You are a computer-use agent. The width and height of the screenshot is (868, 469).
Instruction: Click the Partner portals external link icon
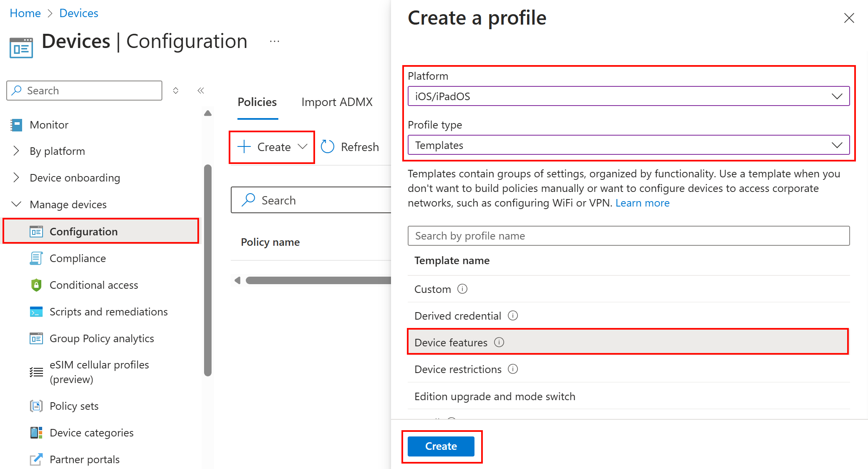pos(36,459)
